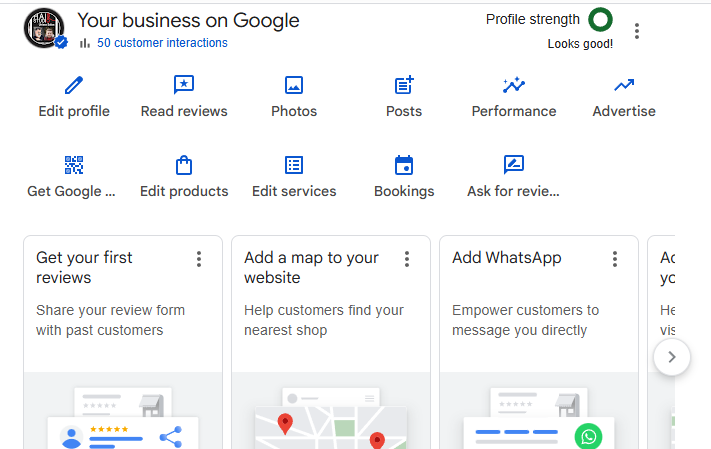Open options menu on Add WhatsApp card

pos(615,259)
